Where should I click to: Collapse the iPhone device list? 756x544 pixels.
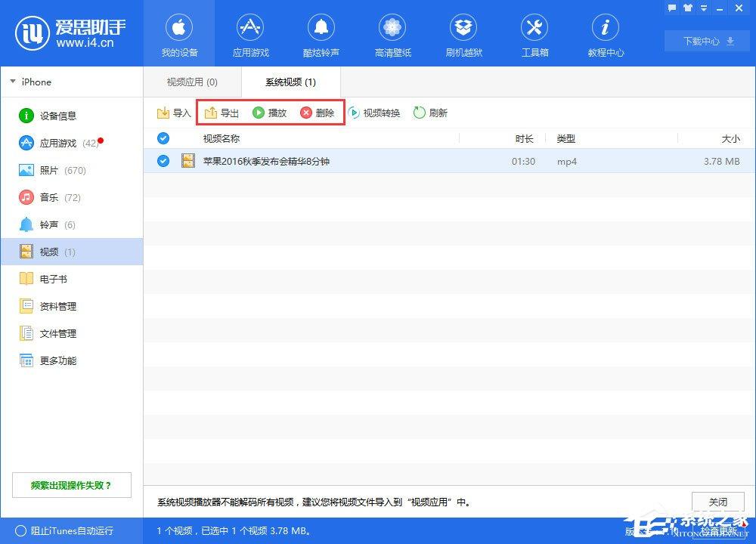[x=14, y=82]
